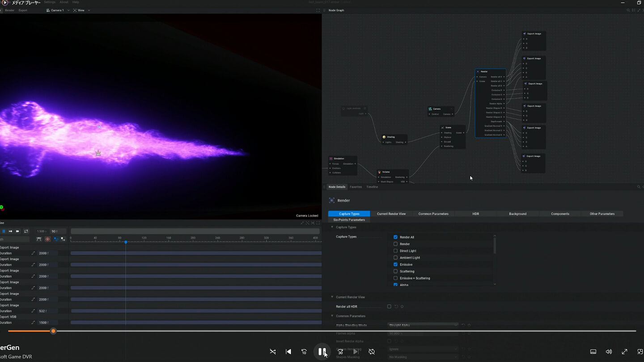This screenshot has width=644, height=362.
Task: Enable Scattering capture type
Action: pos(395,271)
